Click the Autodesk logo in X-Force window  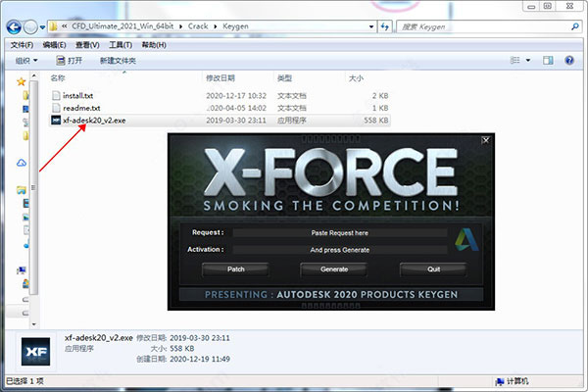465,238
